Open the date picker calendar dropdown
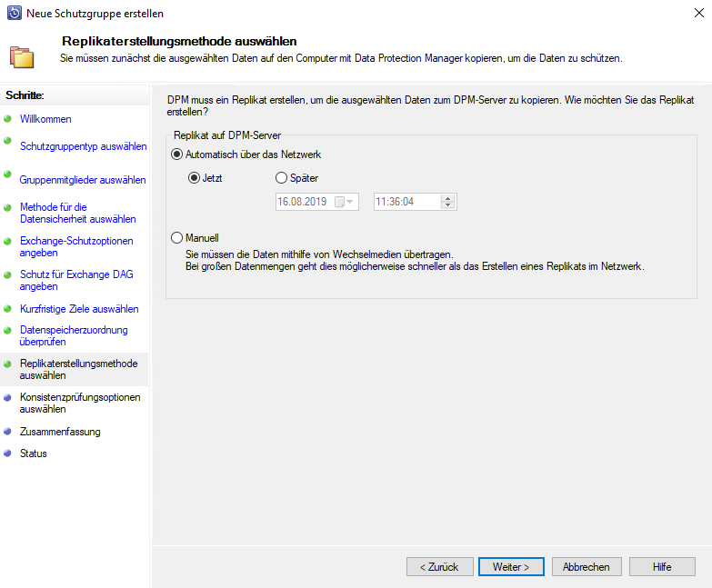Image resolution: width=712 pixels, height=588 pixels. pos(344,202)
